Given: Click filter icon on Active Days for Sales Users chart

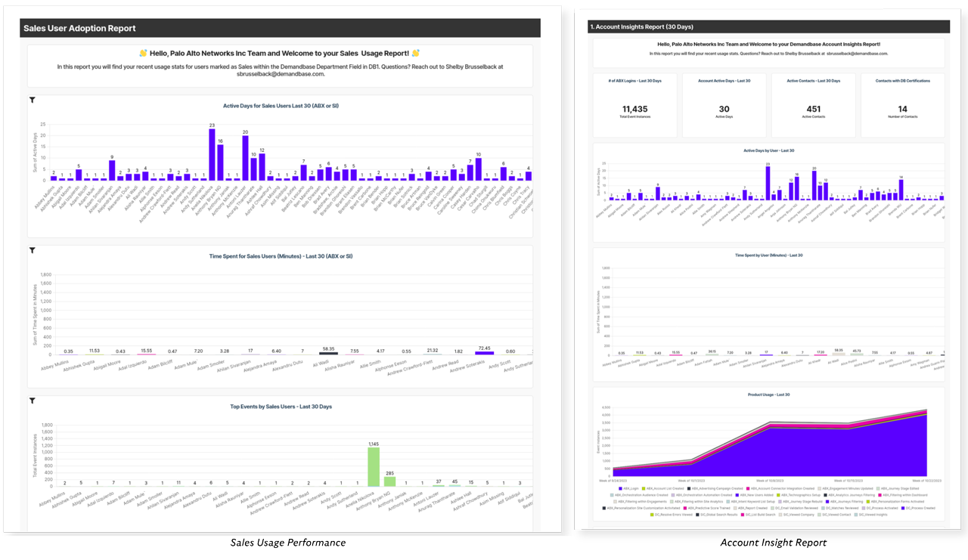Looking at the screenshot, I should (x=32, y=100).
